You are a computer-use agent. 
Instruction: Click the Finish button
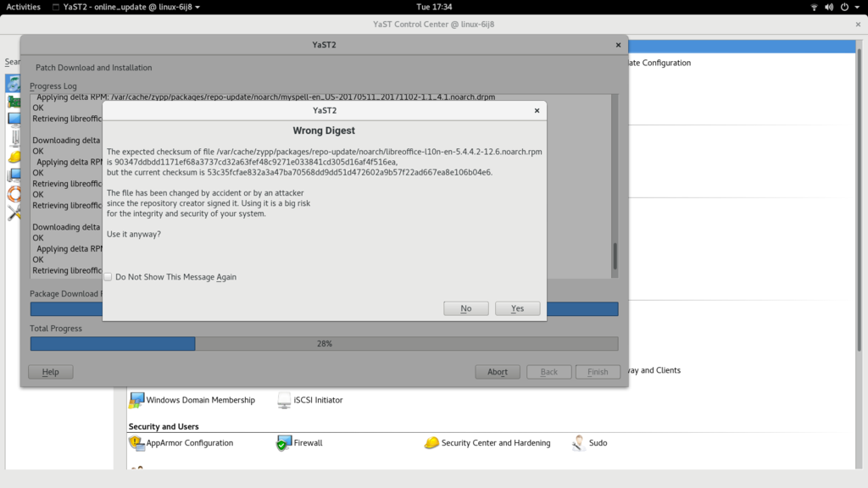598,372
